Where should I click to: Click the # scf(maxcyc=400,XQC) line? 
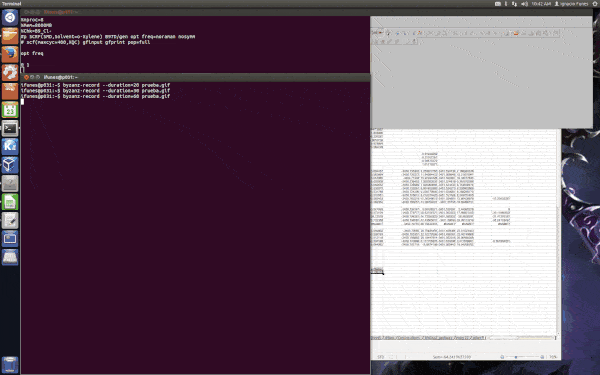(85, 42)
